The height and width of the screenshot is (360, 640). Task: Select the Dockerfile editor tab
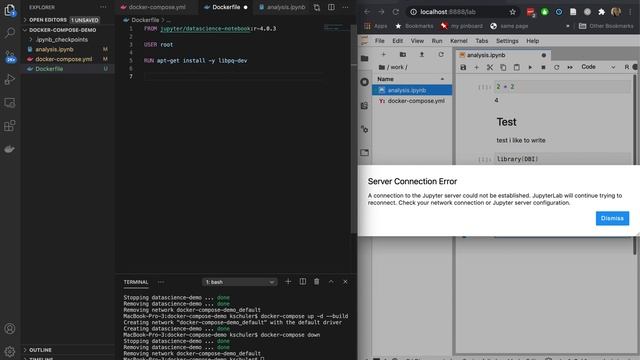(226, 7)
